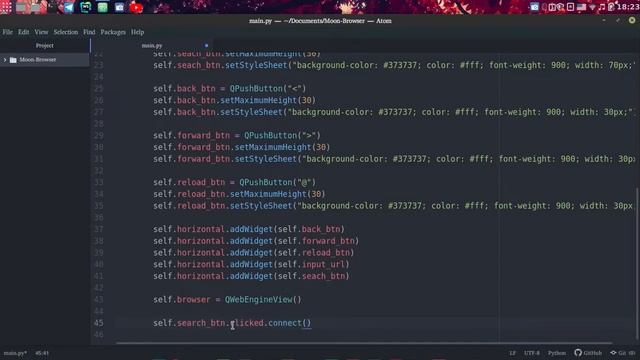The image size is (640, 360).
Task: Open the Git status bar panel
Action: click(x=623, y=353)
